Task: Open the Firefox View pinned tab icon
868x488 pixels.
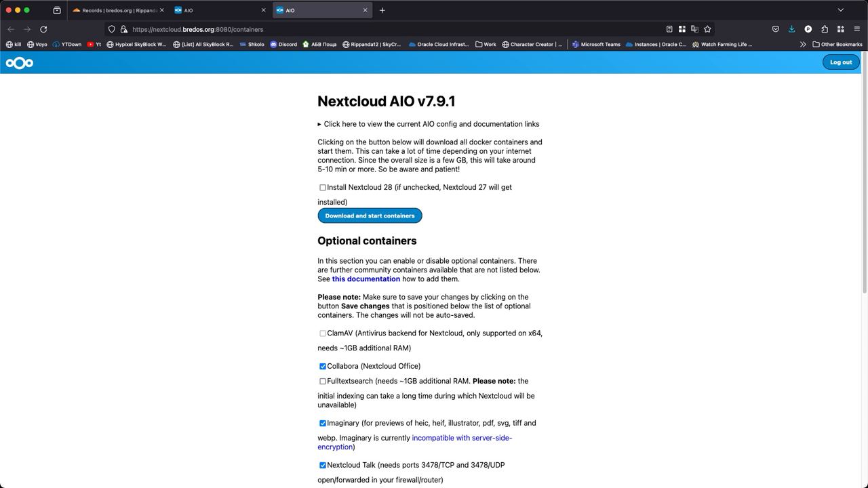Action: point(57,10)
